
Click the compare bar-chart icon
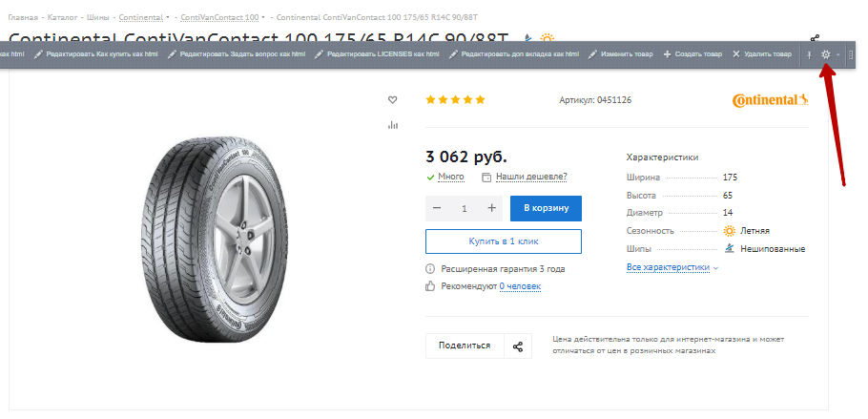coord(393,125)
